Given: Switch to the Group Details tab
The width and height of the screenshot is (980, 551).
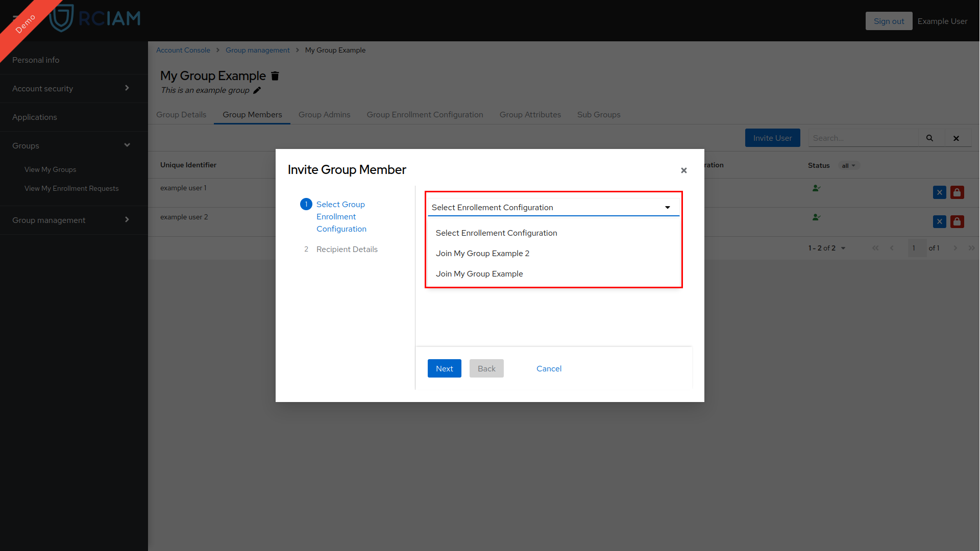Looking at the screenshot, I should coord(181,114).
